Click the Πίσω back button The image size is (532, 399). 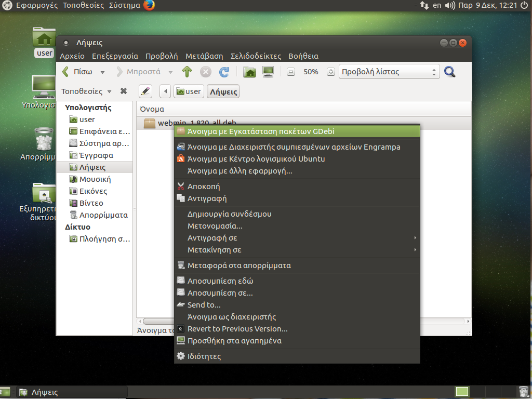tap(78, 72)
